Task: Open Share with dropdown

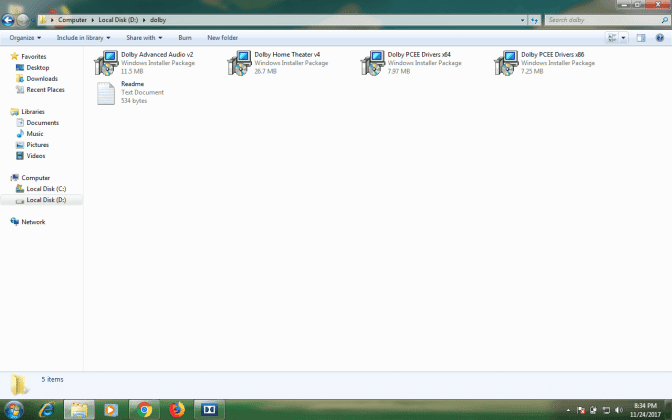Action: [144, 38]
